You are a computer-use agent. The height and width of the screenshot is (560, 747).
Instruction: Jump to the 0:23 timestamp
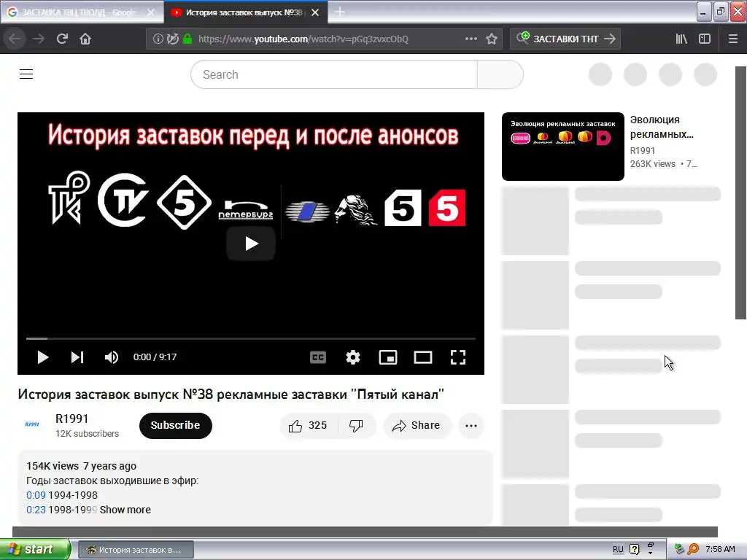pyautogui.click(x=36, y=510)
